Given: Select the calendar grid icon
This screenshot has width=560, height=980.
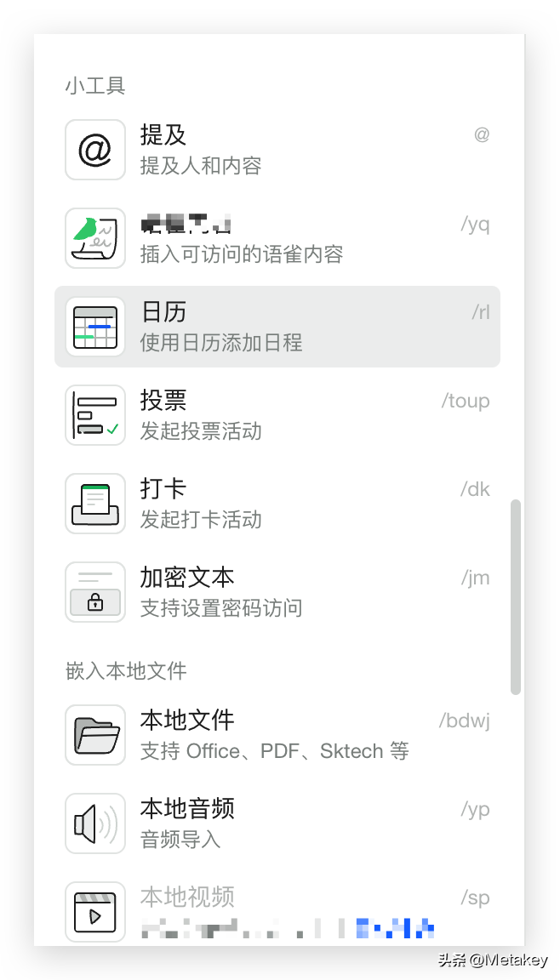Looking at the screenshot, I should [95, 327].
